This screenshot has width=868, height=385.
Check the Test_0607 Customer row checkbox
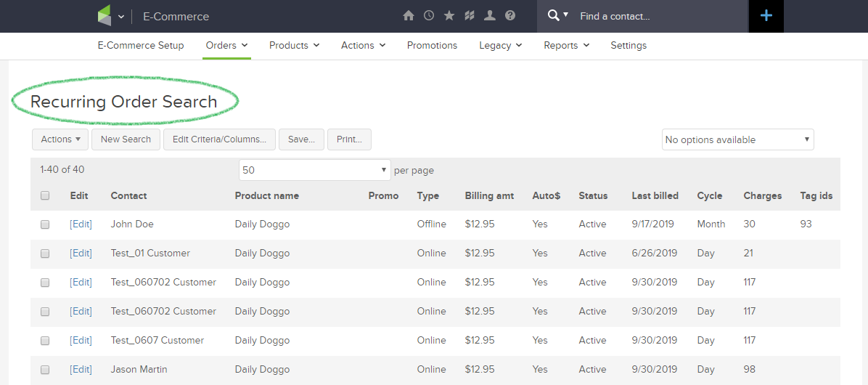46,340
